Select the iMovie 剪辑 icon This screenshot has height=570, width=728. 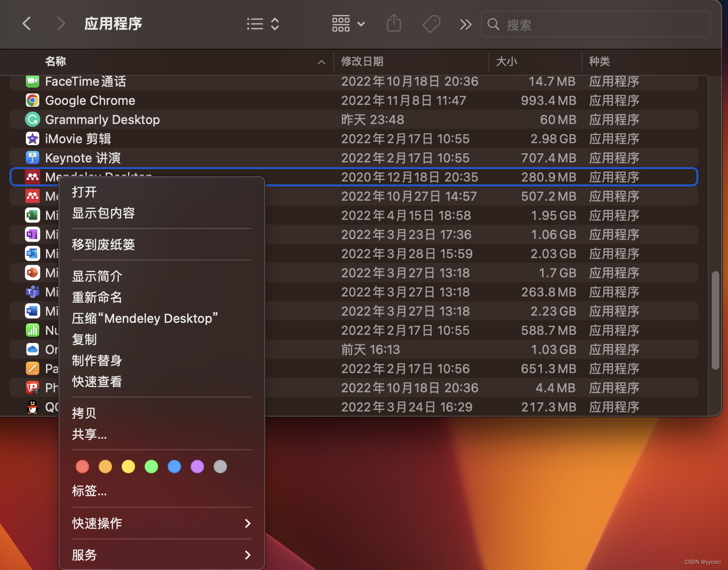coord(33,139)
